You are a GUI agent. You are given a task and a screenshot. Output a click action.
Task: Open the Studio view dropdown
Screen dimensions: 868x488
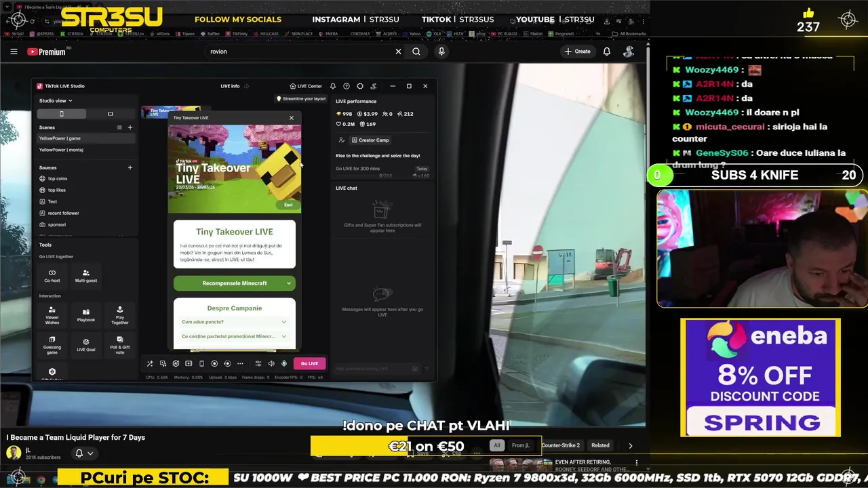point(56,101)
